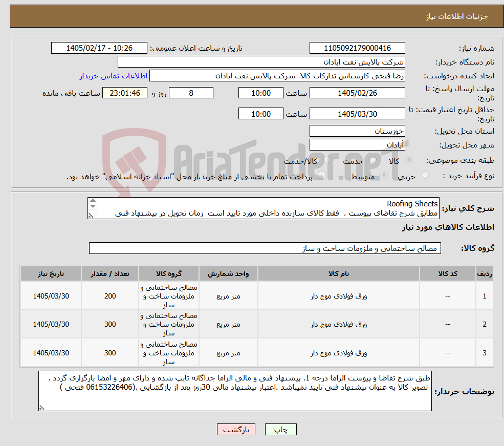Screen dimensions: 504x446
Task: Click response deadline date 1405/02/26
Action: point(357,93)
